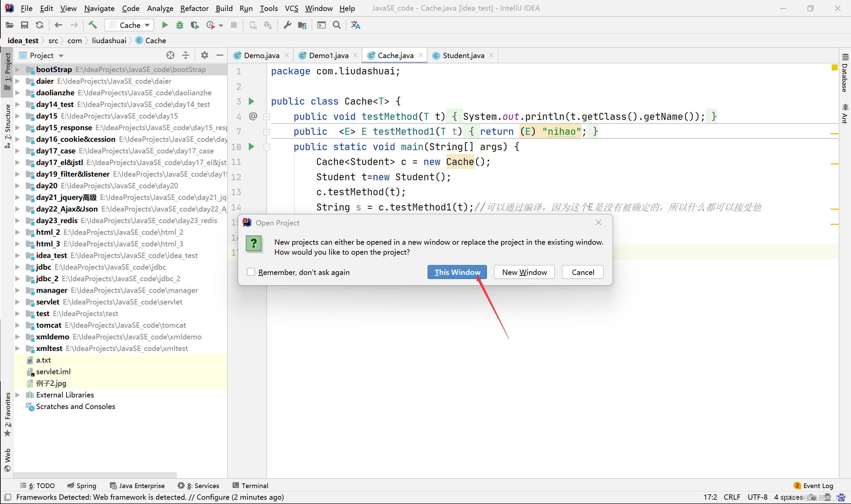
Task: Open Project panel gear options
Action: tap(204, 55)
